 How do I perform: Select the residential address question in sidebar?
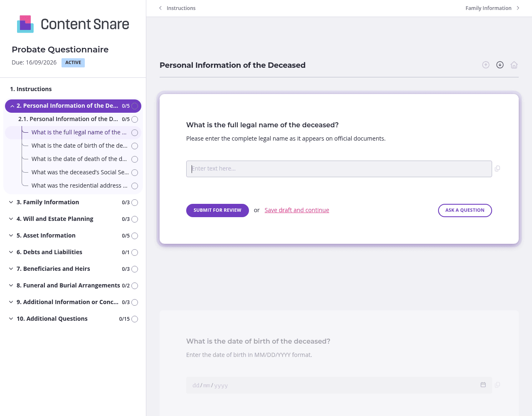79,186
